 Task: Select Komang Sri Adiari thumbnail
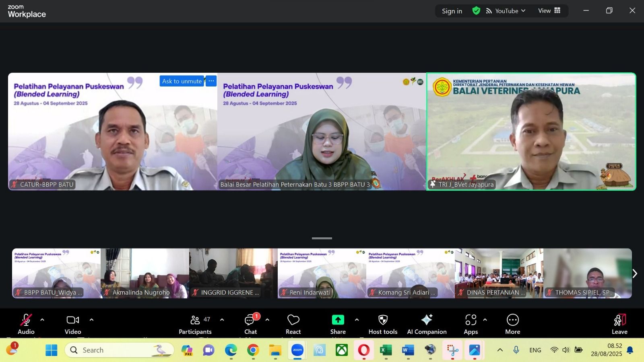[x=411, y=273]
